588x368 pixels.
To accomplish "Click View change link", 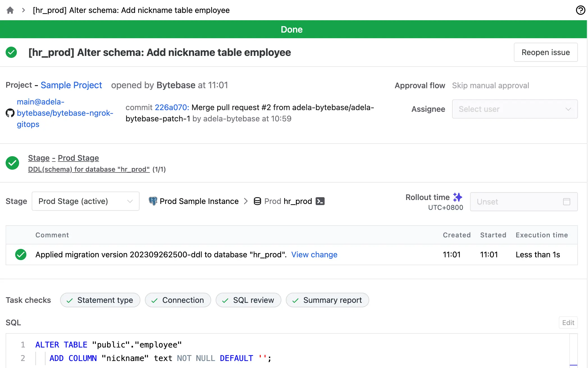I will tap(314, 255).
